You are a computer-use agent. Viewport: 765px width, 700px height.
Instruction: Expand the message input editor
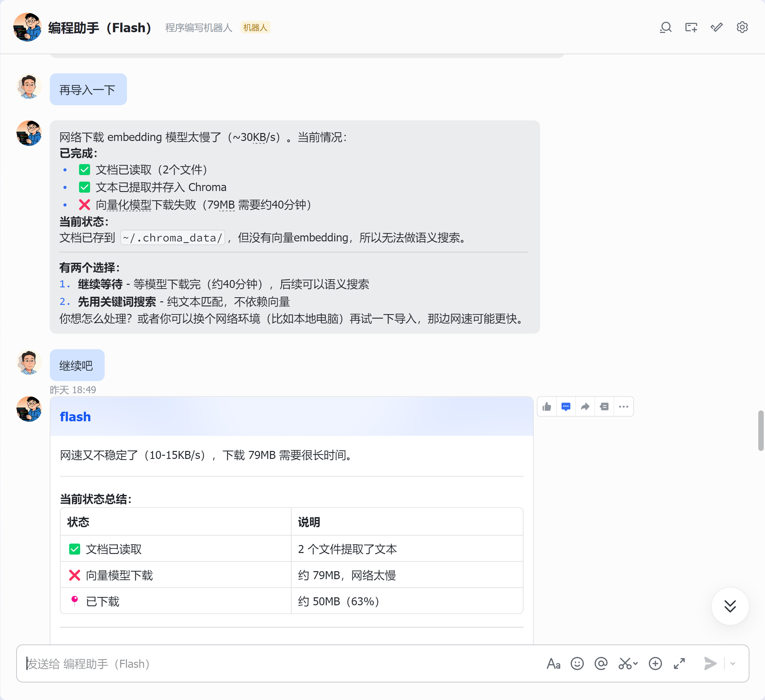tap(679, 664)
